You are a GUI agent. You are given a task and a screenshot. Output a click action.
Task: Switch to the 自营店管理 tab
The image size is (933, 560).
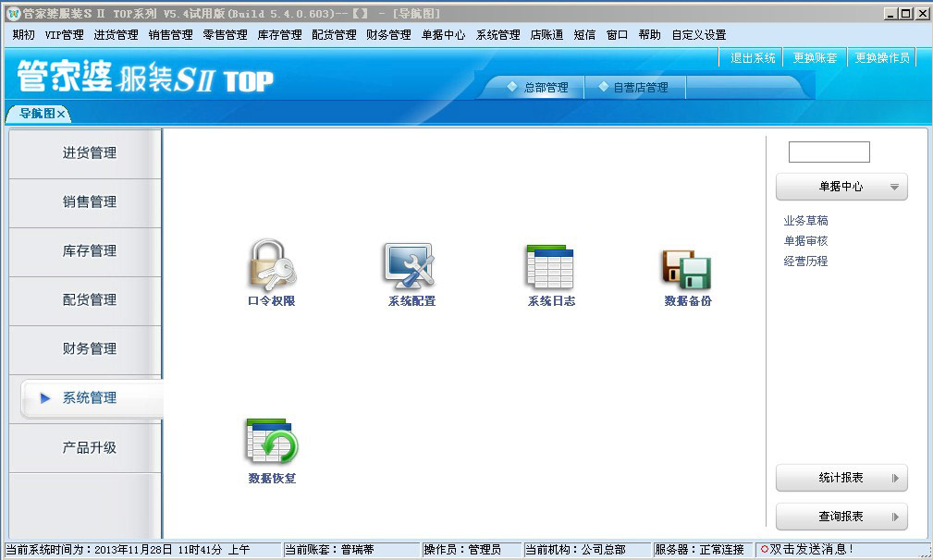[634, 88]
